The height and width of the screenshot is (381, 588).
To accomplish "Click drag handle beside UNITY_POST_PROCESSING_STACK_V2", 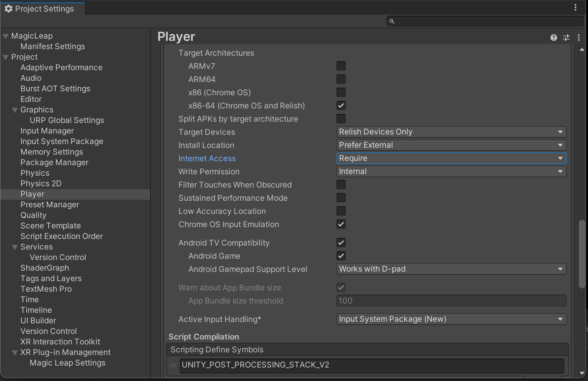I will tap(173, 365).
